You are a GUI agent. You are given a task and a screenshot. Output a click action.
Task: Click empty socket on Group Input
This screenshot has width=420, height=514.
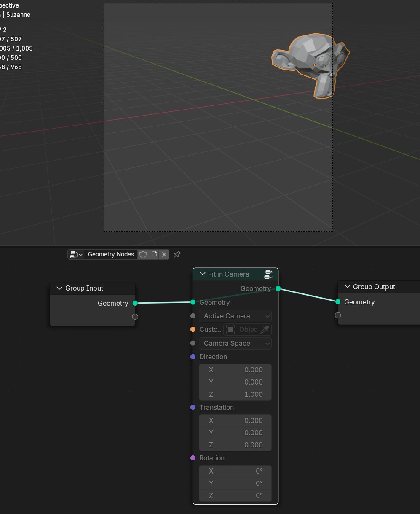[135, 317]
